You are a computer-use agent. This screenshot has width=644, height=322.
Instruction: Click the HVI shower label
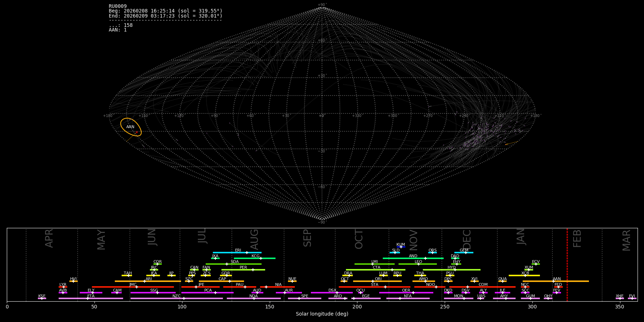tap(73, 279)
